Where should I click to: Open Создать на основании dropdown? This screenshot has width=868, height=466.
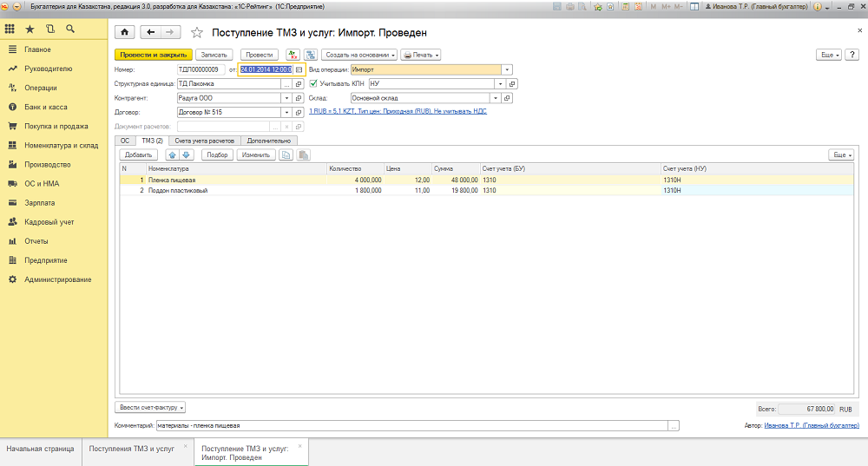(x=359, y=55)
